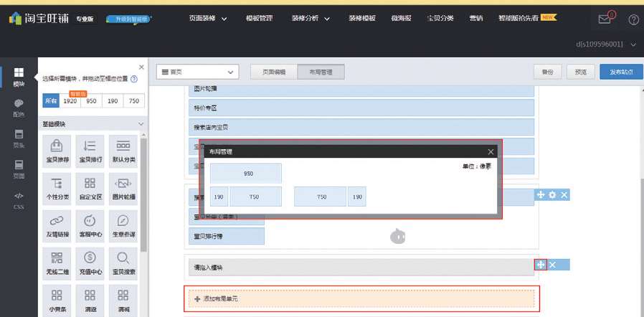
Task: Switch to the 页面编辑 tab
Action: pyautogui.click(x=273, y=72)
